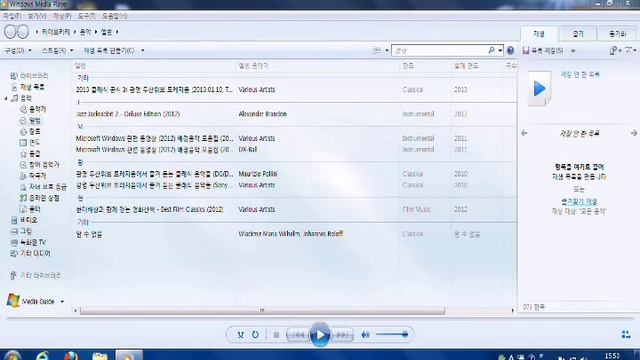Open the Media Guide dropdown arrow

[62, 302]
